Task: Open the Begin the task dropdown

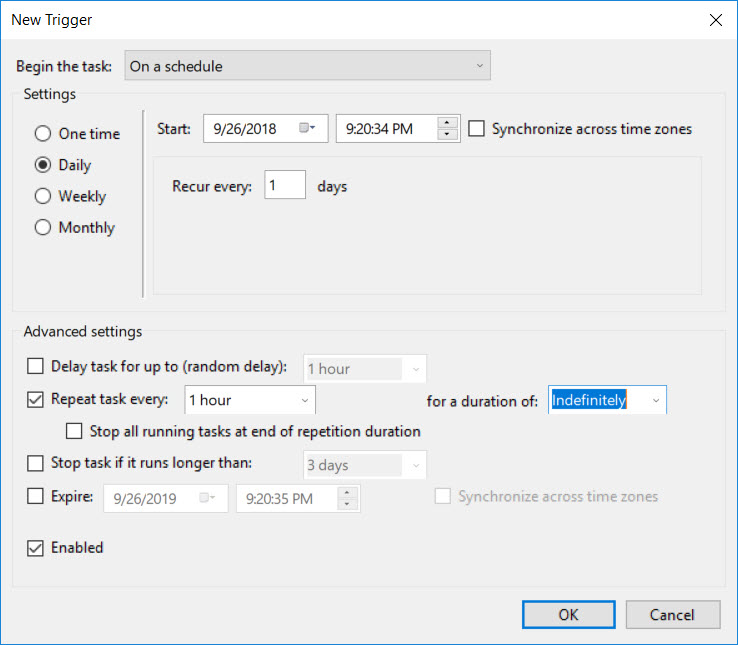Action: [x=308, y=66]
